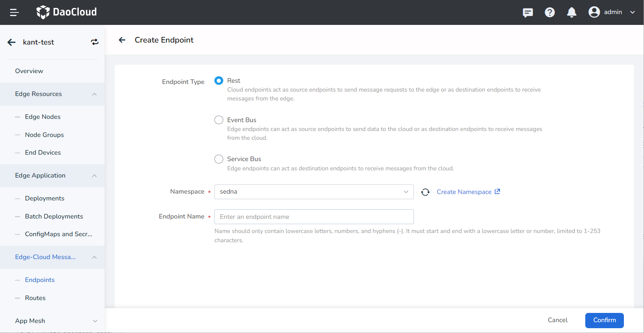Go back using arrow beside Create Endpoint
Screen dimensions: 644x333
tap(122, 40)
